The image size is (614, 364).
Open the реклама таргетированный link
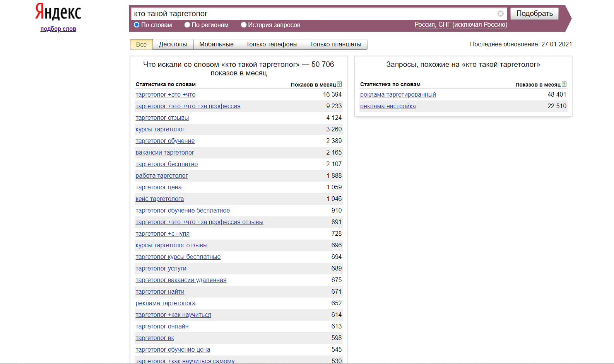[398, 95]
